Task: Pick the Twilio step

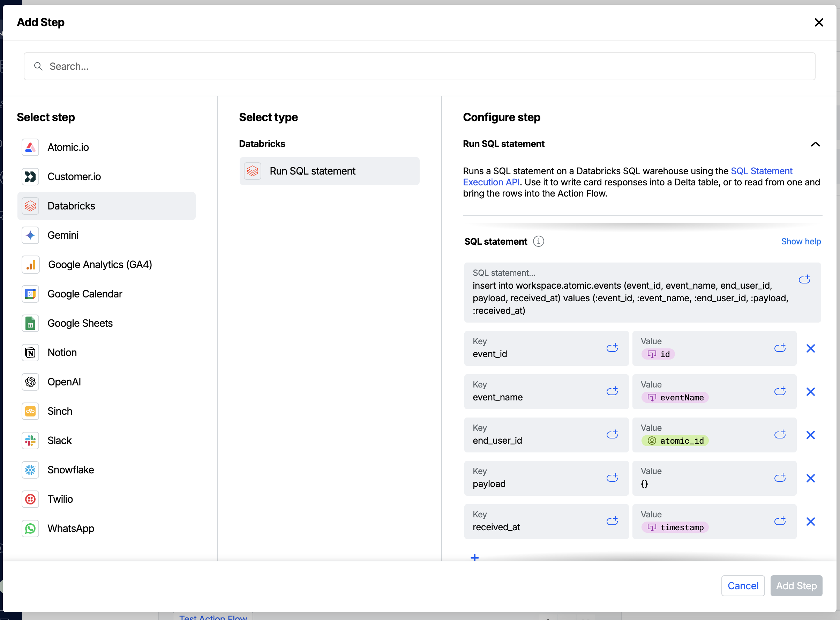Action: [106, 499]
